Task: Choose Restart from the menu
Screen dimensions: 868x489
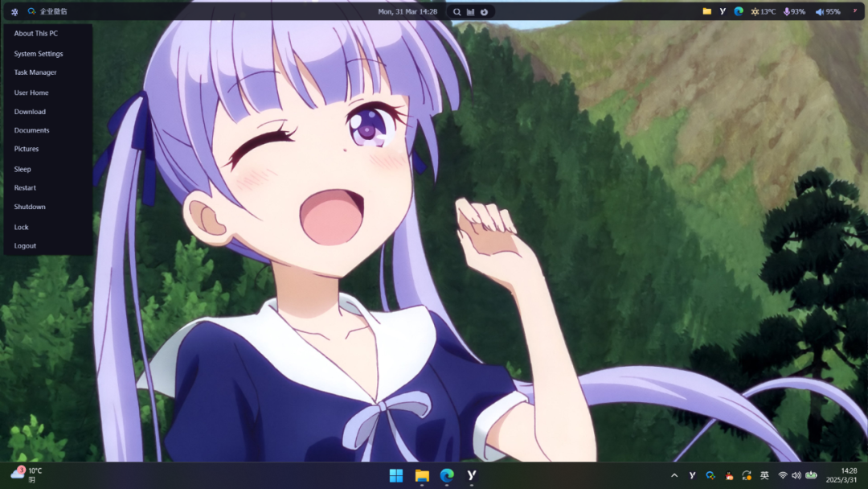Action: [x=25, y=187]
